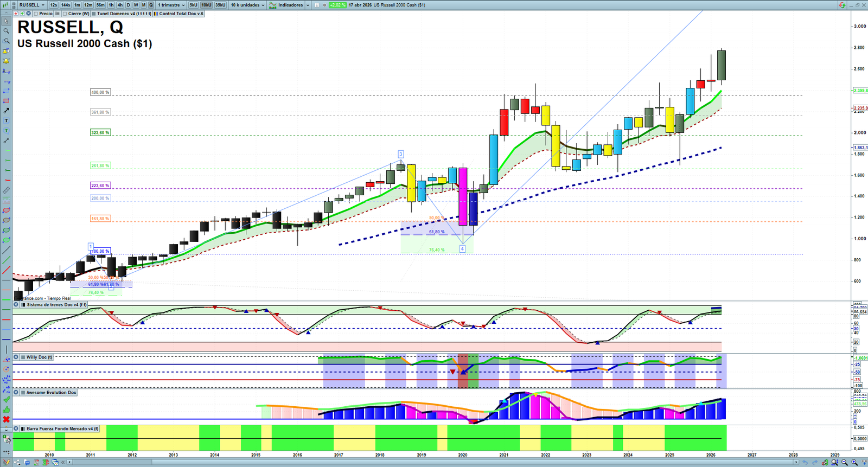This screenshot has height=467, width=868.
Task: Close the Sistema de trenes Doc v4 panel
Action: click(16, 305)
